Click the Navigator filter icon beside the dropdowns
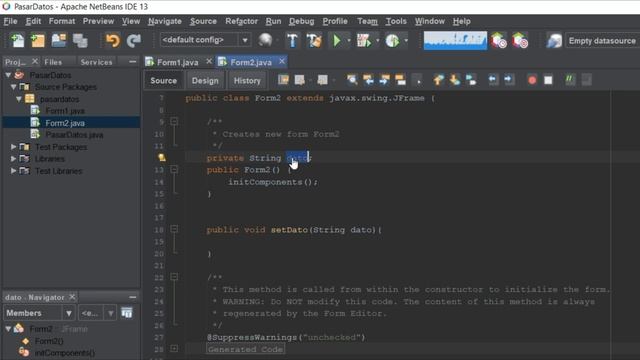Viewport: 640px width, 360px height. (127, 313)
